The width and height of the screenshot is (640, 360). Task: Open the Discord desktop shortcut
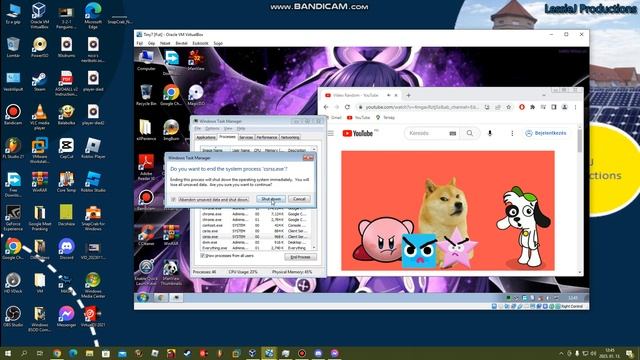[66, 249]
